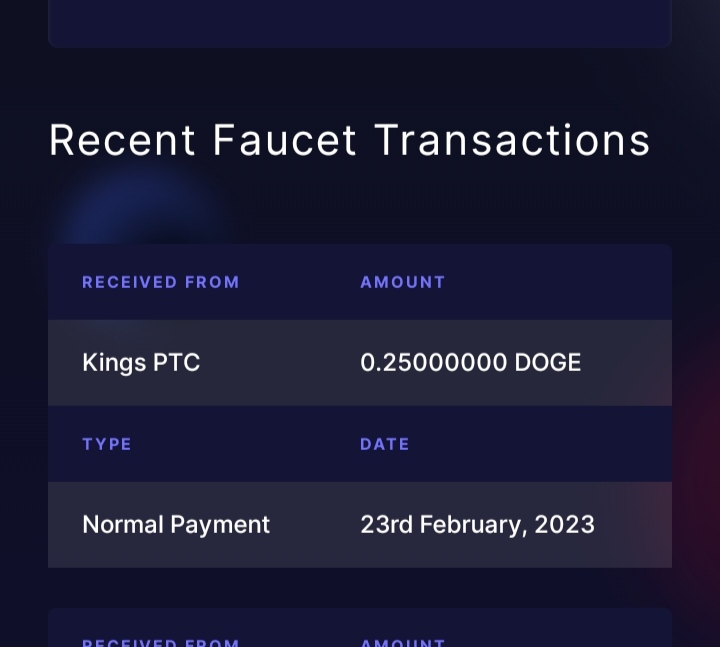
Task: Select the DATE column header
Action: [x=384, y=444]
